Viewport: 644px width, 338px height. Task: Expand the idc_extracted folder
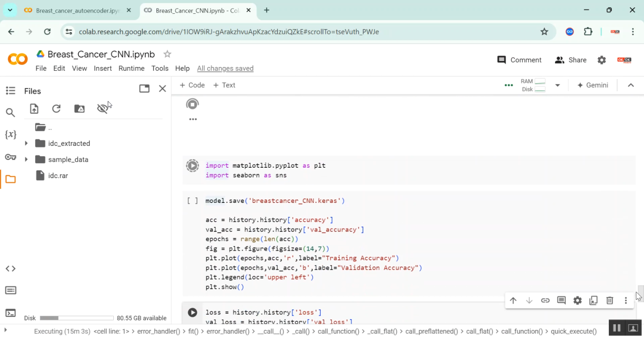(26, 143)
